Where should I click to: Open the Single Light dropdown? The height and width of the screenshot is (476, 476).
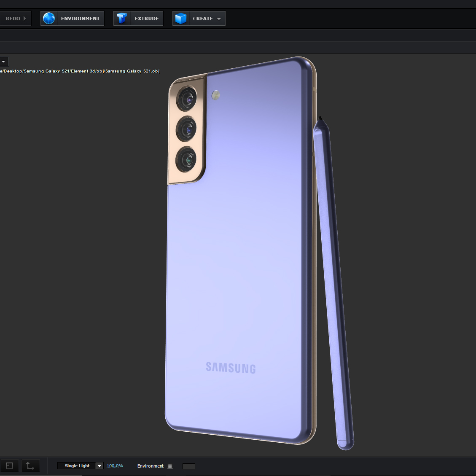click(x=81, y=466)
